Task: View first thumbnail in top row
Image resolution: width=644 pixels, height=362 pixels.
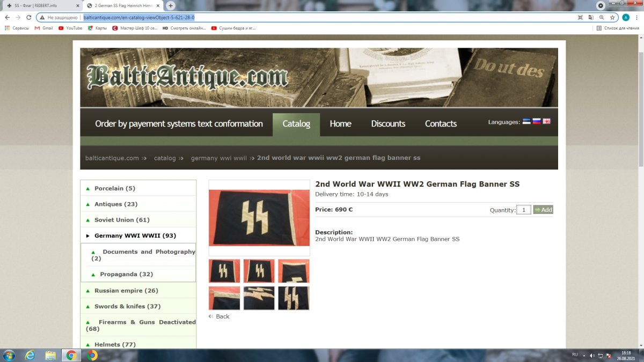Action: click(224, 271)
